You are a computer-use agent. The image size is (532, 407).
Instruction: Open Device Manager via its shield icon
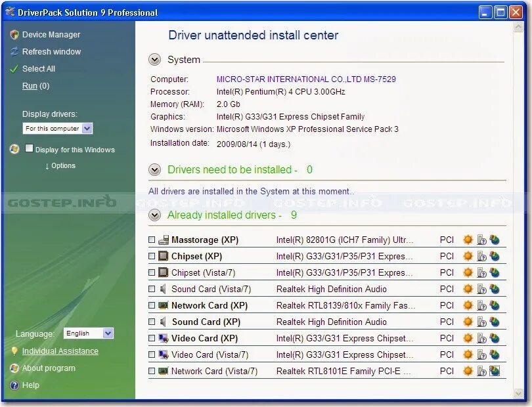pyautogui.click(x=14, y=35)
